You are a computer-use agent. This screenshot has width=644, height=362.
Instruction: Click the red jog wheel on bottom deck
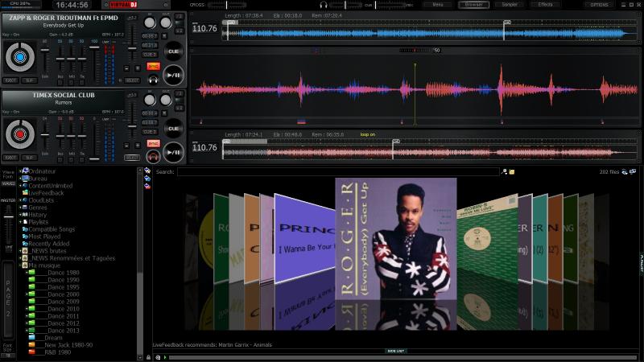[x=20, y=134]
